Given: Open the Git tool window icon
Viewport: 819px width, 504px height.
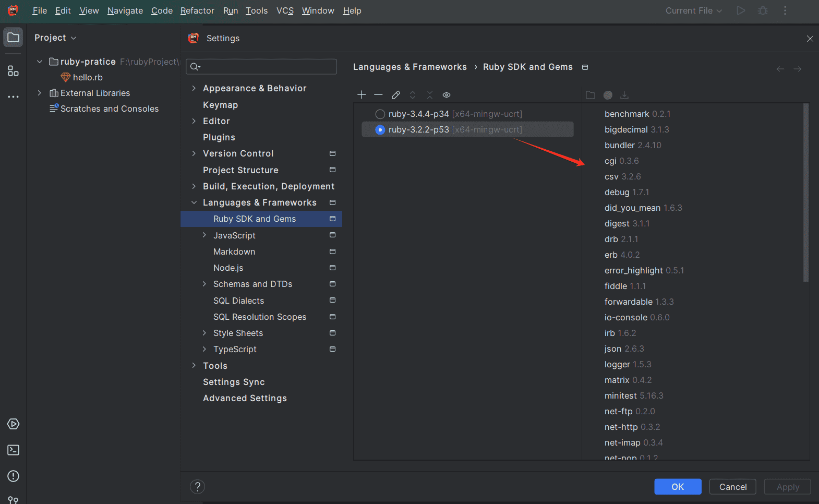Looking at the screenshot, I should click(x=14, y=500).
